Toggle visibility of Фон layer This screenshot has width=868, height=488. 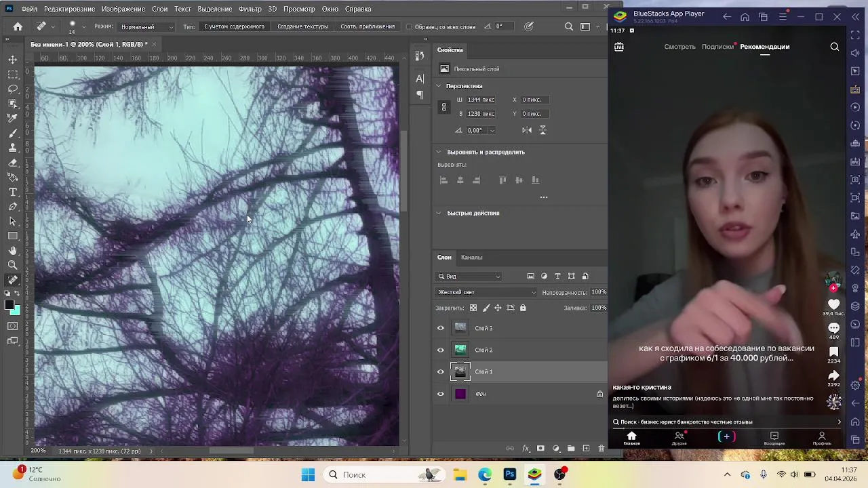[x=441, y=394]
